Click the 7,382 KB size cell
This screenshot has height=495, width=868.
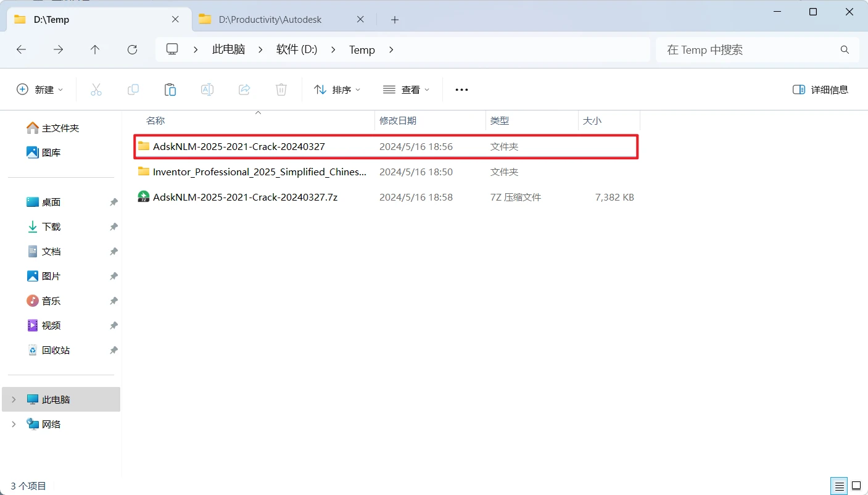614,198
